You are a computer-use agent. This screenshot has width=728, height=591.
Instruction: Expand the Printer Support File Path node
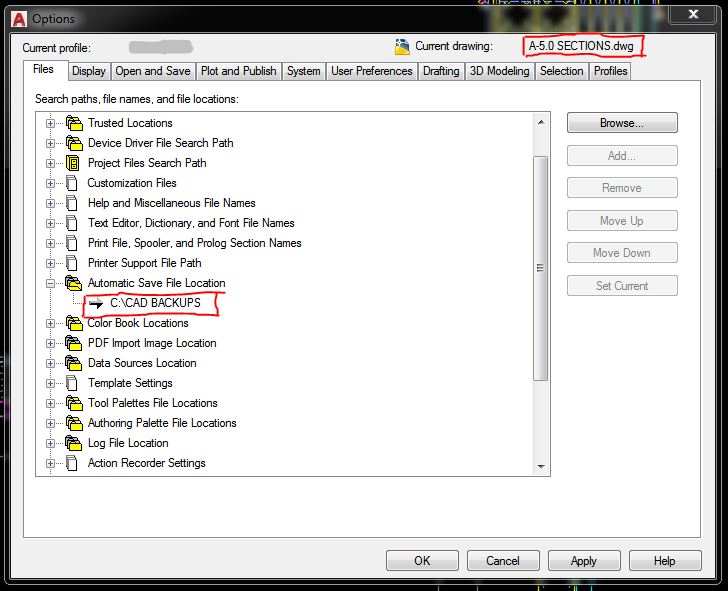click(50, 263)
